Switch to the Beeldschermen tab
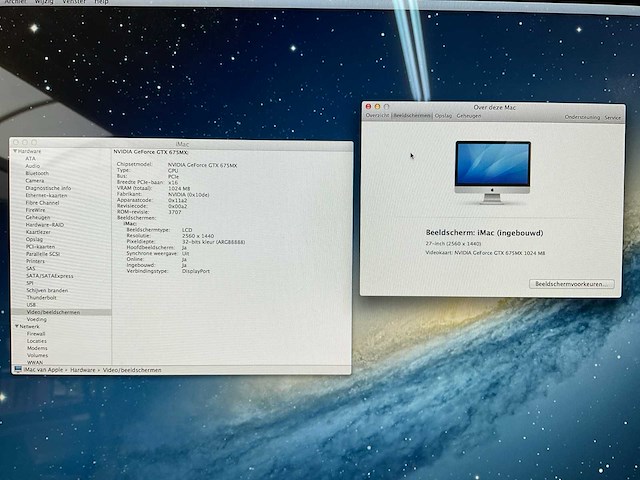Viewport: 640px width, 480px height. 412,116
